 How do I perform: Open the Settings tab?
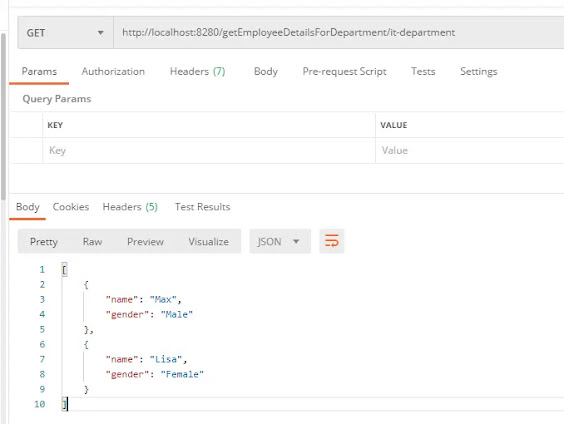[478, 71]
